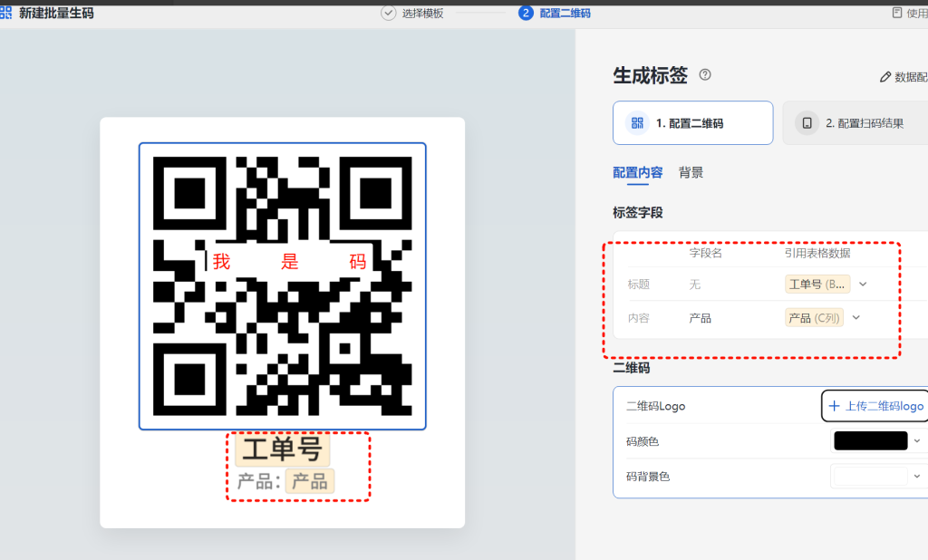Open the 码背景色 dropdown arrow

(x=917, y=476)
